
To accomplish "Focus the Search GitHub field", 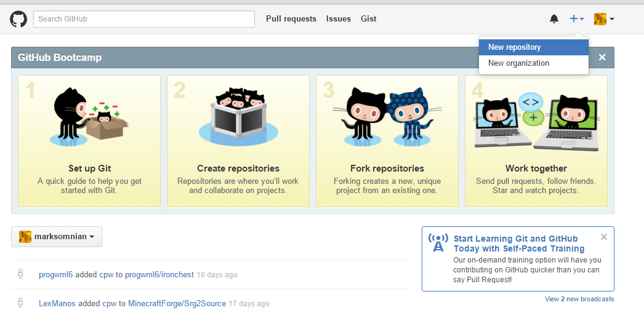I will coord(143,19).
